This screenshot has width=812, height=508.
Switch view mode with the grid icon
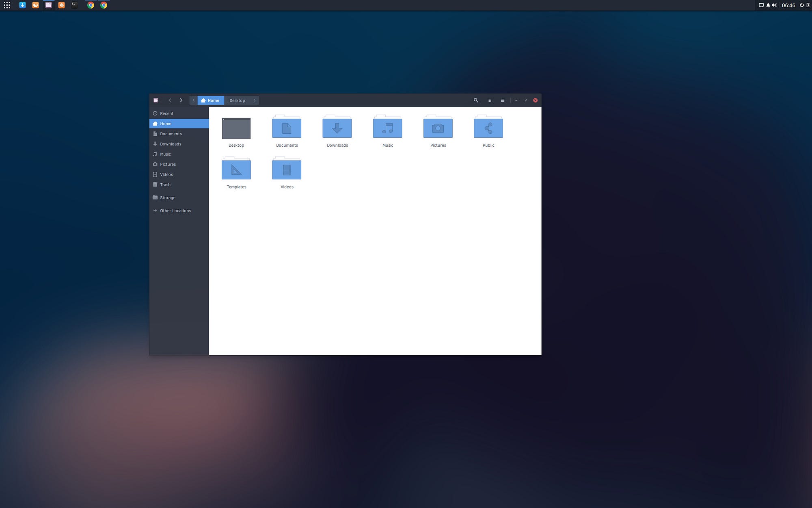click(489, 100)
